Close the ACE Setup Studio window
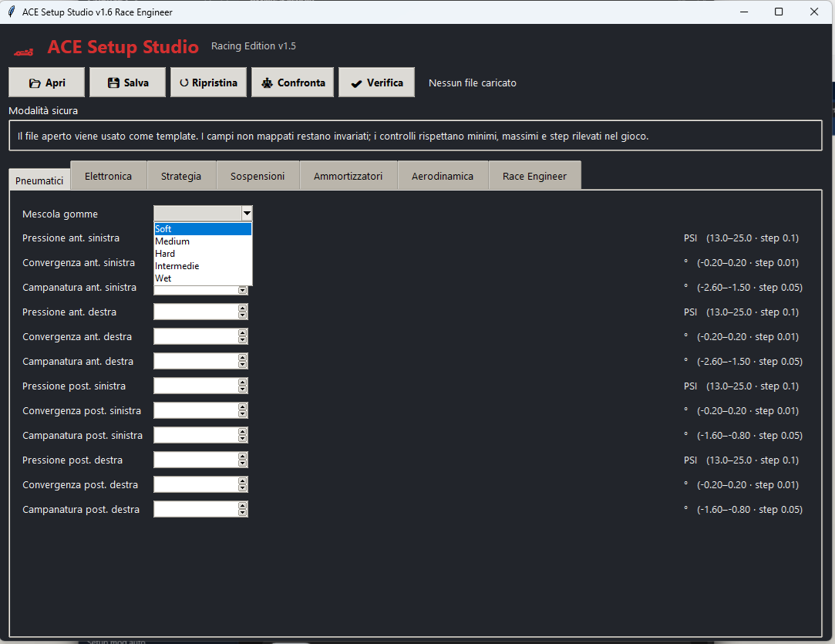The image size is (835, 644). pos(813,12)
